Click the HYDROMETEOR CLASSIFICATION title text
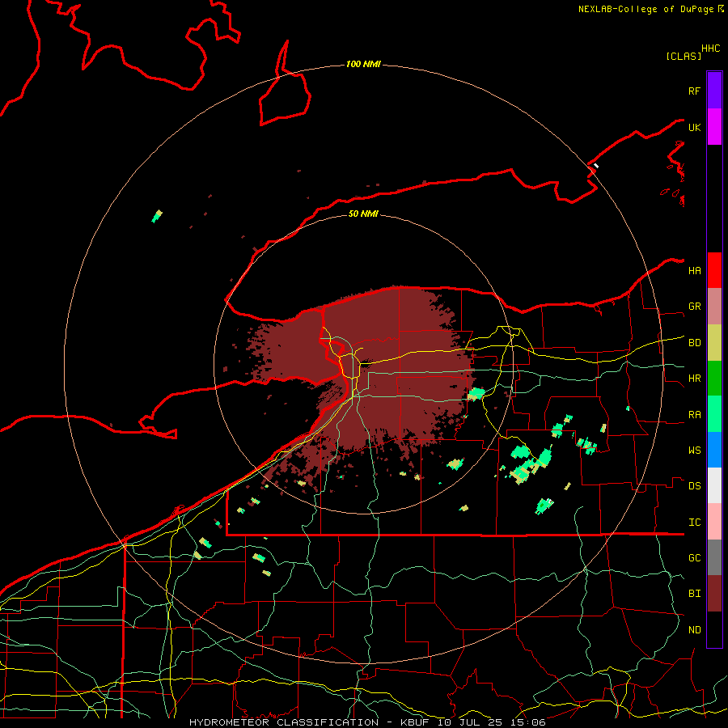 (284, 722)
